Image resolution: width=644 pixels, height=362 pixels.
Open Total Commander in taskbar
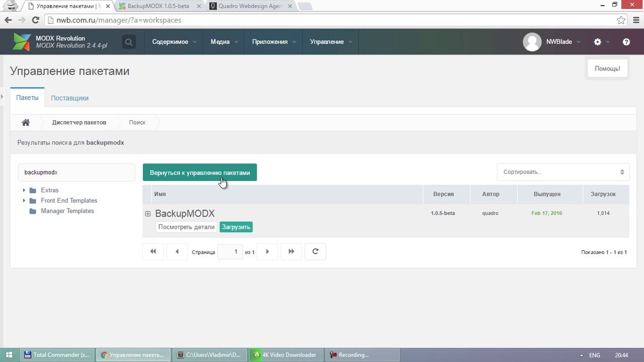click(57, 355)
